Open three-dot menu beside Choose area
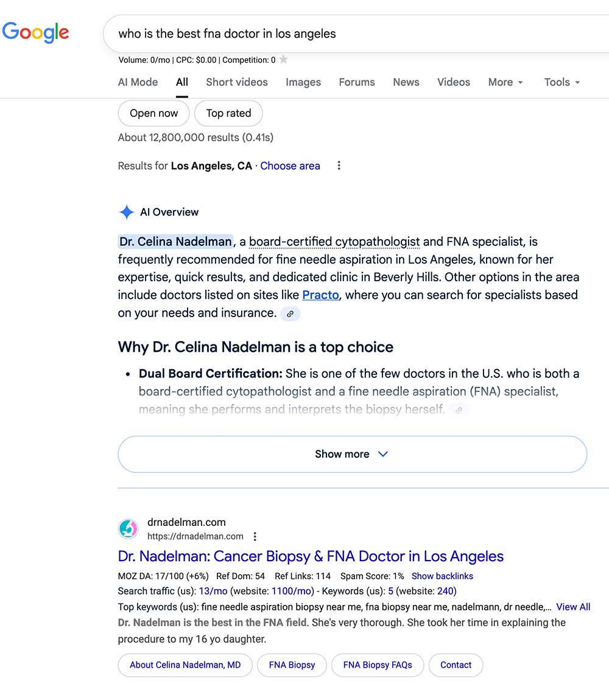Image resolution: width=609 pixels, height=700 pixels. click(339, 166)
